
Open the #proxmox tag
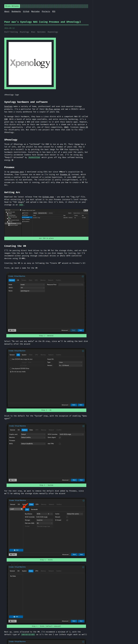coord(41,32)
